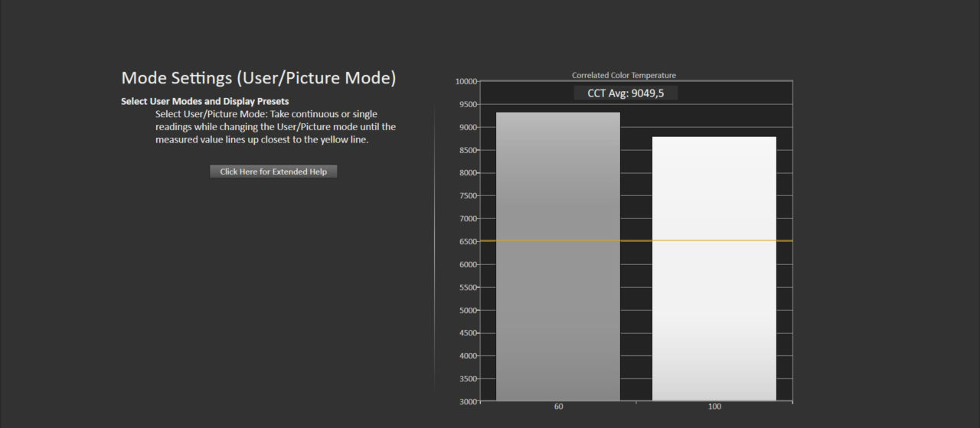The width and height of the screenshot is (980, 428).
Task: Click the 60 x-axis label
Action: coord(558,407)
